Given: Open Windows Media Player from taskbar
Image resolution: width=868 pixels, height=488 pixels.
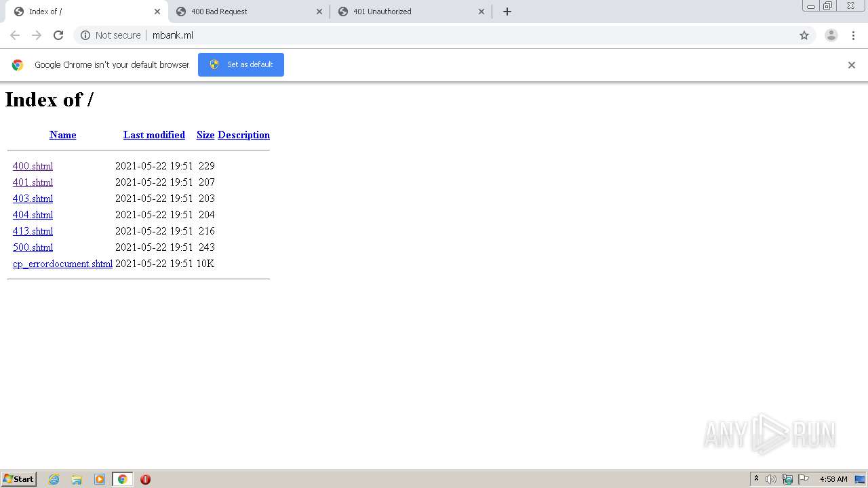Looking at the screenshot, I should tap(100, 479).
